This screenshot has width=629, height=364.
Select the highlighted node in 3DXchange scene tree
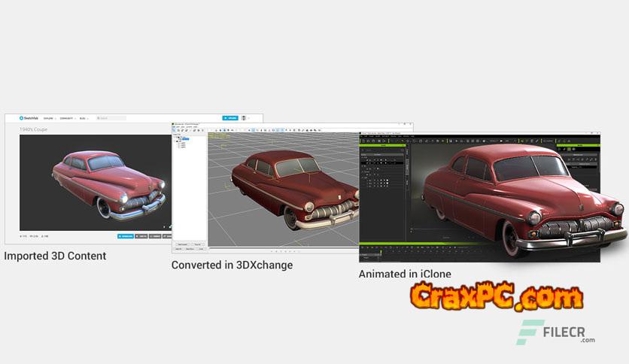[185, 138]
